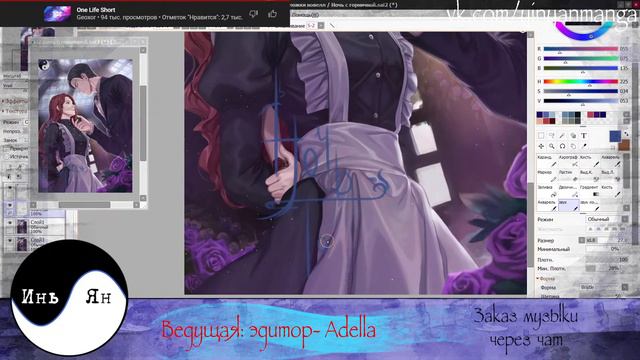The width and height of the screenshot is (640, 360).
Task: Choose the Ластик eraser tool
Action: (x=568, y=176)
